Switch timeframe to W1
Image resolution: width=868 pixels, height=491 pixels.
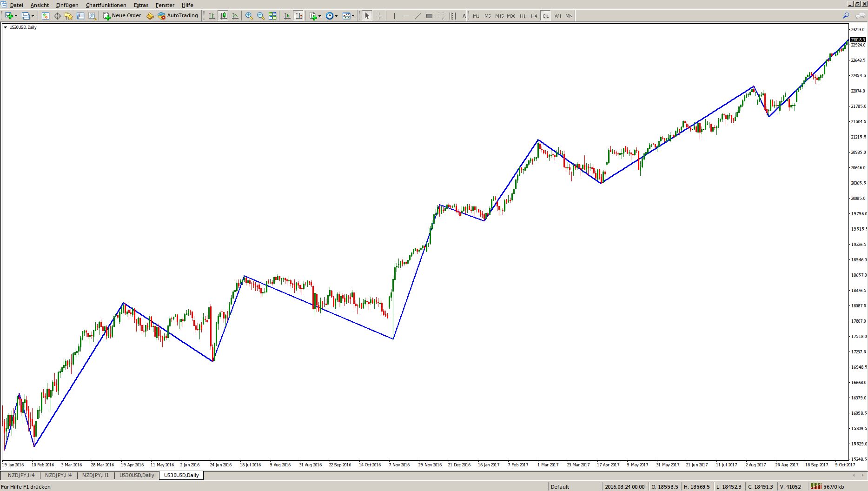pos(557,16)
